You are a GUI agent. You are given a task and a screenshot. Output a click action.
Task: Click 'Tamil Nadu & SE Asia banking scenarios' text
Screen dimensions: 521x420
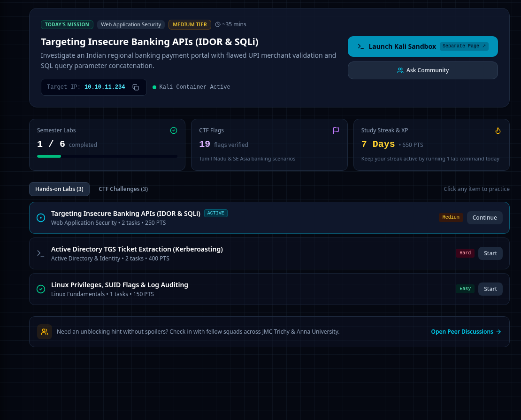247,159
